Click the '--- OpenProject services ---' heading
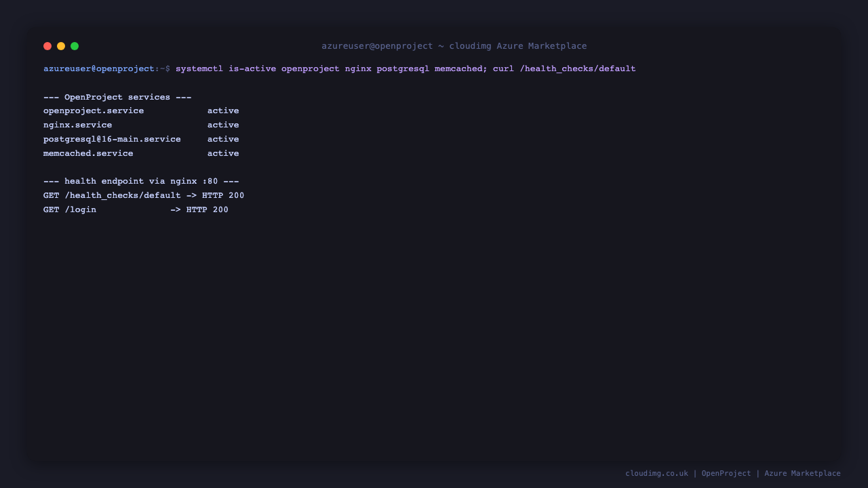 [117, 97]
